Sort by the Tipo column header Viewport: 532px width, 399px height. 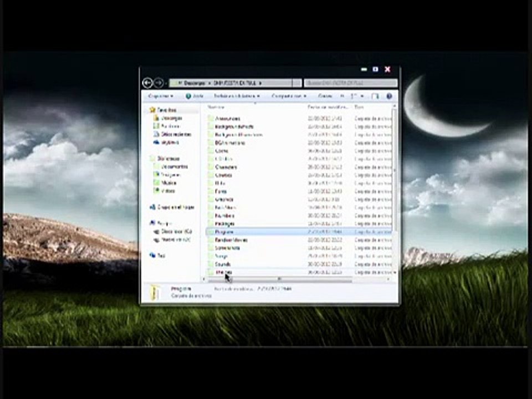(359, 107)
